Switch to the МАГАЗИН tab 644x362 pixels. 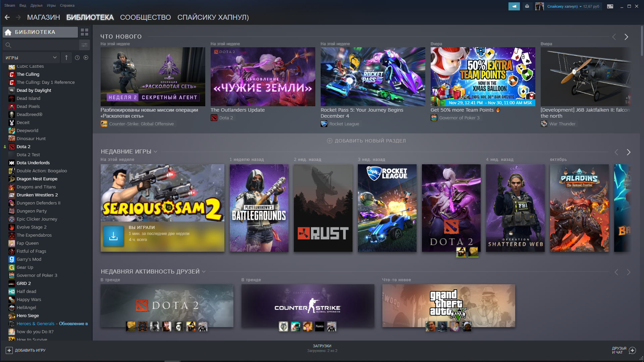[x=44, y=17]
